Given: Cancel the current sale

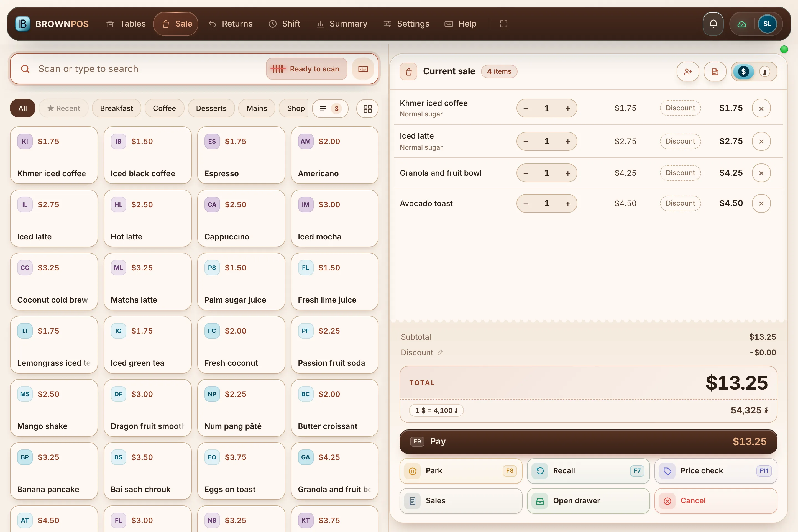Looking at the screenshot, I should click(x=715, y=501).
